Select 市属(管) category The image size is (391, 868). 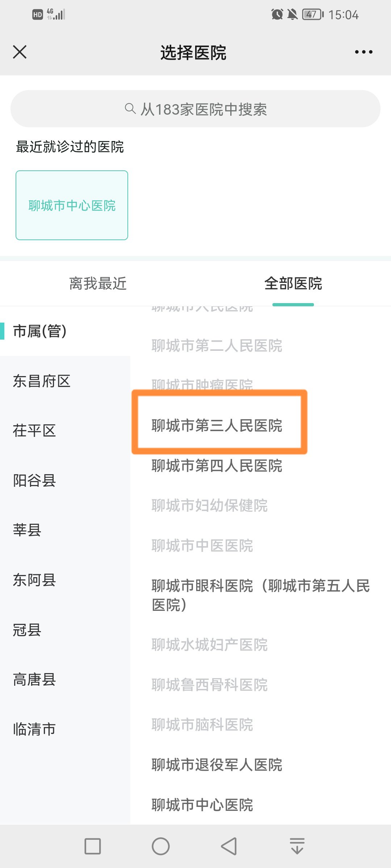tap(40, 331)
